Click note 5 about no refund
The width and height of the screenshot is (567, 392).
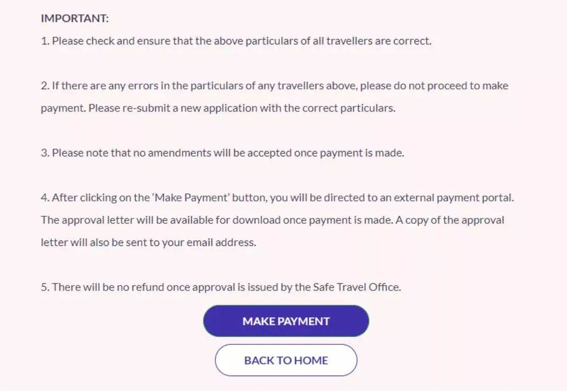(x=221, y=287)
